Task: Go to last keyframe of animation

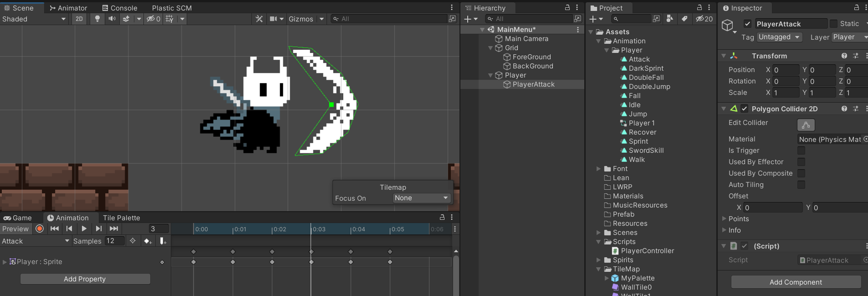Action: (114, 229)
